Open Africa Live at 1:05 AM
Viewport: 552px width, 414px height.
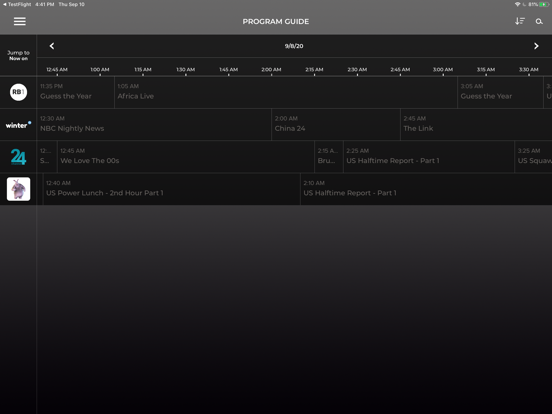point(286,92)
